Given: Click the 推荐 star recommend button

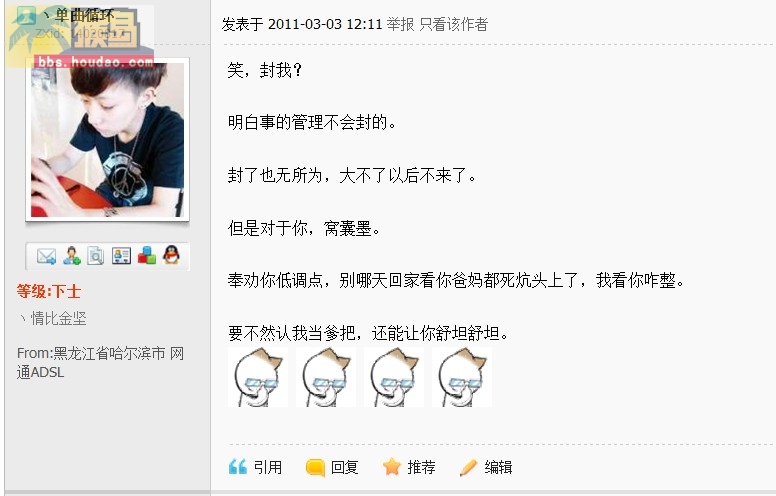Looking at the screenshot, I should click(409, 467).
